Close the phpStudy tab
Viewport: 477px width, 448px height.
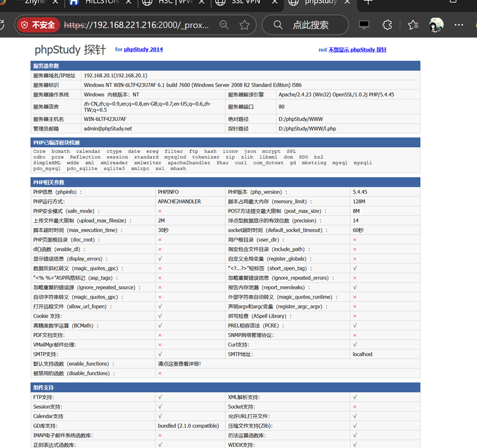coord(347,2)
